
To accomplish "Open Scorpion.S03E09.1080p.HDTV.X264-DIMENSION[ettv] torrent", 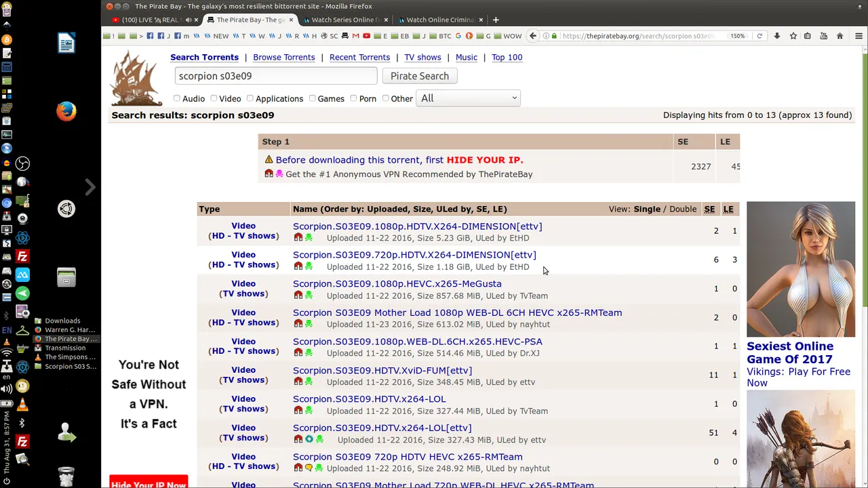I will 417,226.
